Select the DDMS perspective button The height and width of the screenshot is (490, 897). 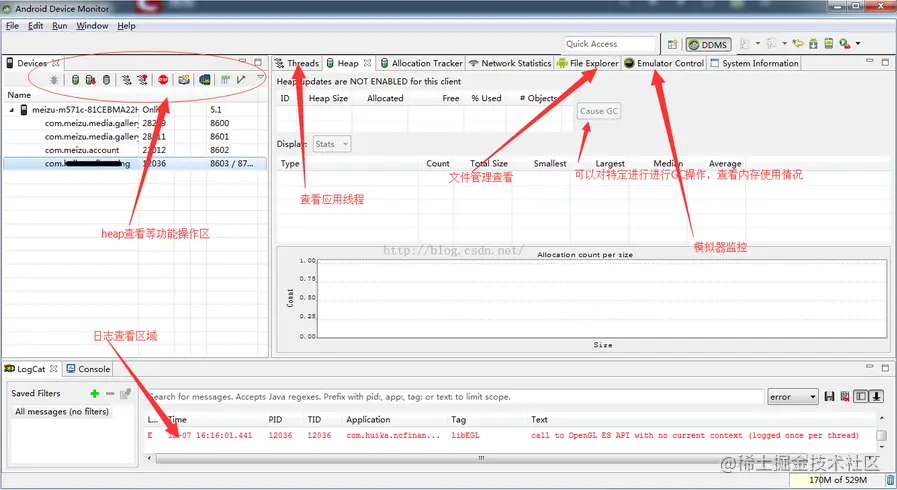coord(708,44)
